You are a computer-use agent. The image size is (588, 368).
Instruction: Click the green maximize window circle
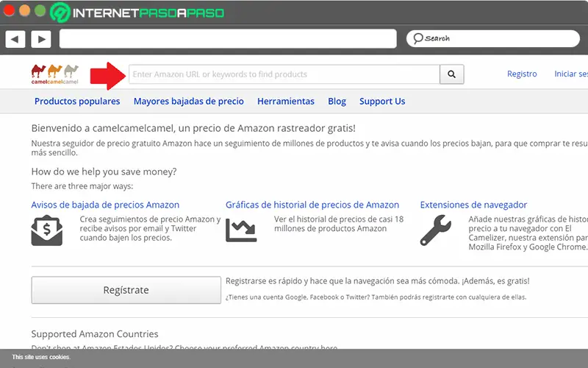[40, 10]
